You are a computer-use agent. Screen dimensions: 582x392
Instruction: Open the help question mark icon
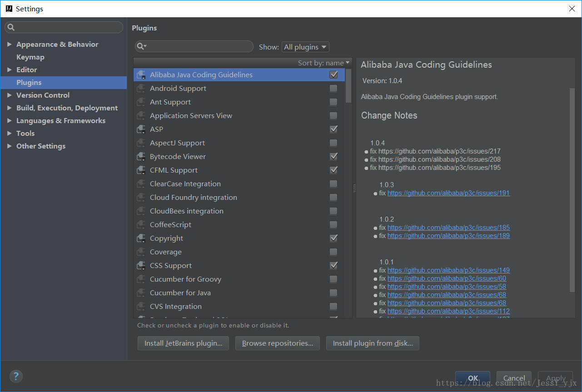tap(16, 376)
